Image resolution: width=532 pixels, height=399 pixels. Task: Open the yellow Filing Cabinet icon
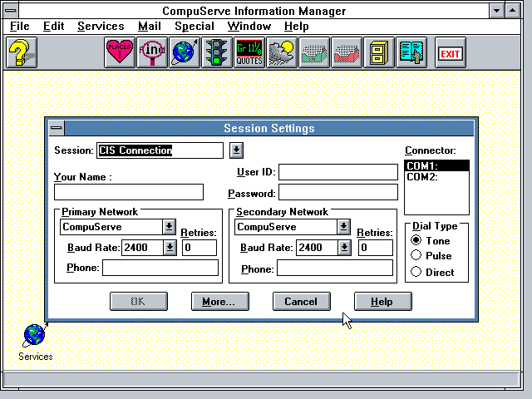379,52
